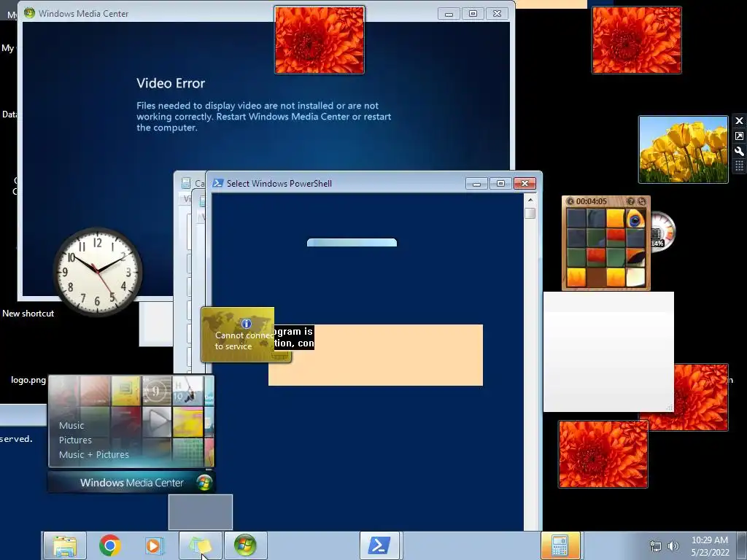The image size is (747, 560).
Task: Minimize the Windows Media Center window
Action: tap(449, 14)
